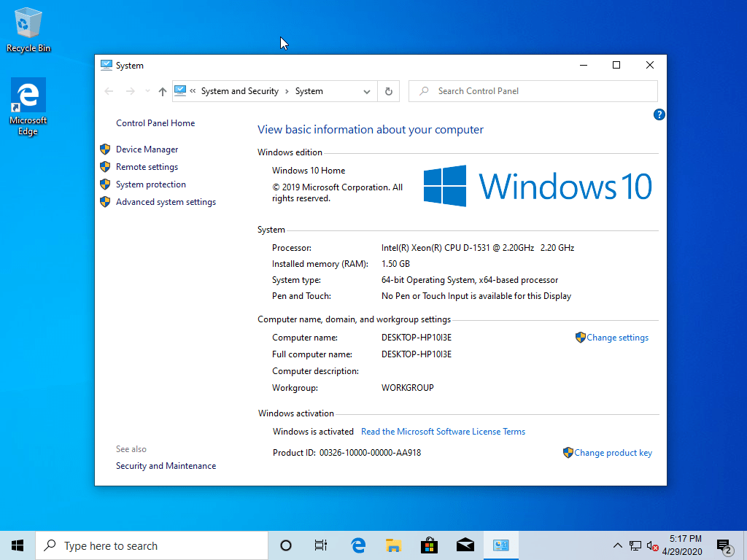
Task: Open recent locations dropdown arrow
Action: [147, 91]
